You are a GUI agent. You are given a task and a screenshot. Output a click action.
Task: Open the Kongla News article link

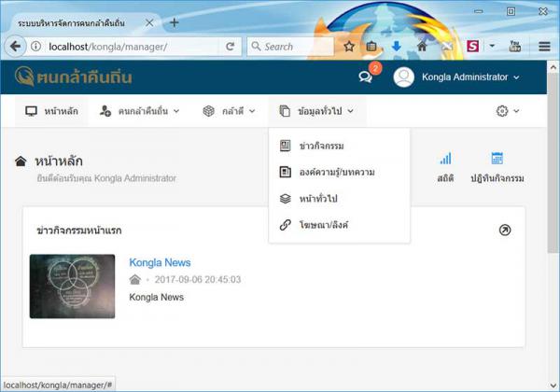pyautogui.click(x=160, y=263)
